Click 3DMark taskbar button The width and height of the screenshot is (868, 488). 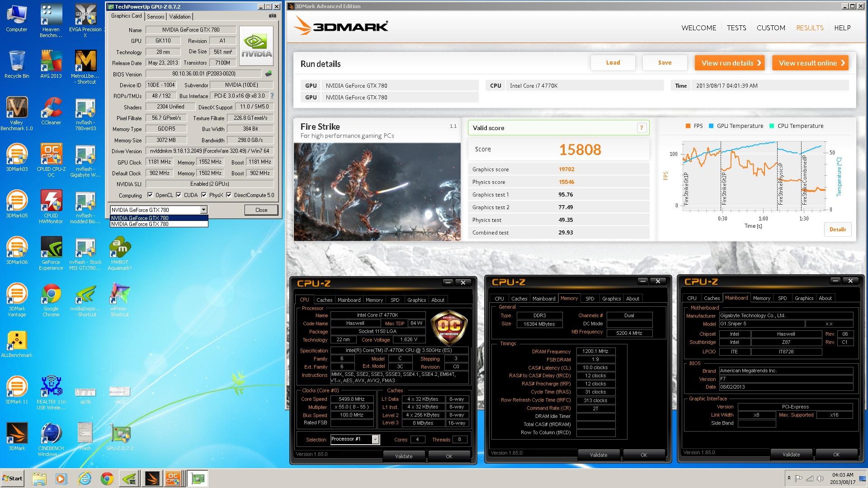pyautogui.click(x=152, y=479)
